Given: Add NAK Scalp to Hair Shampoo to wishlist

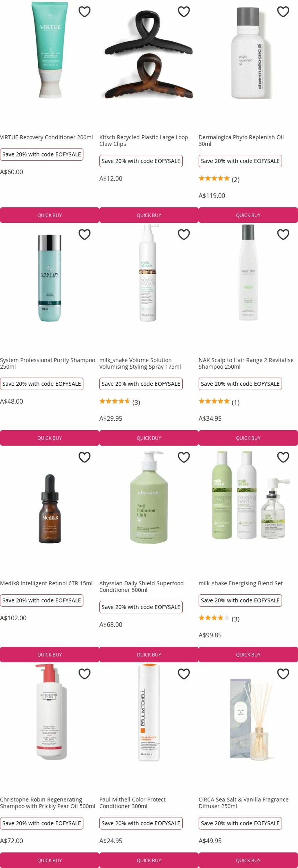Looking at the screenshot, I should [283, 234].
